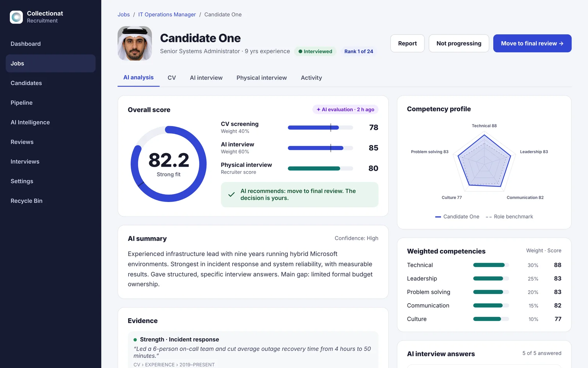Open Dashboard in the sidebar

[x=51, y=44]
